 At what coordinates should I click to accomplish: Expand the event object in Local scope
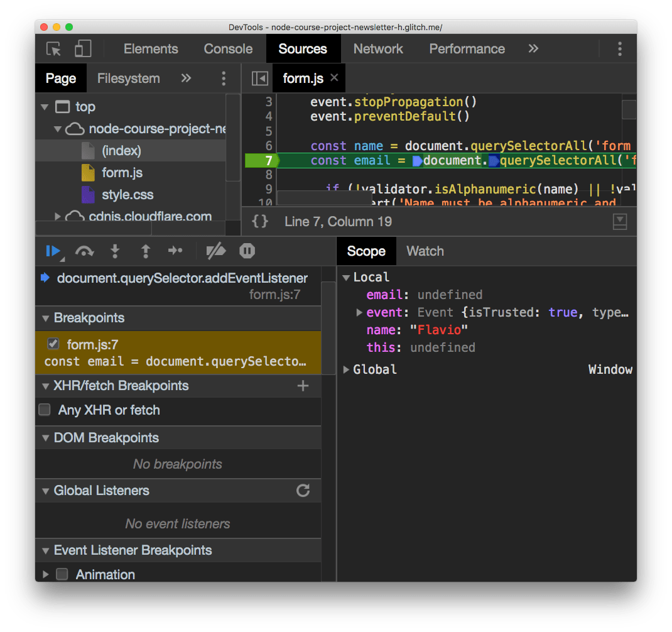pyautogui.click(x=359, y=312)
